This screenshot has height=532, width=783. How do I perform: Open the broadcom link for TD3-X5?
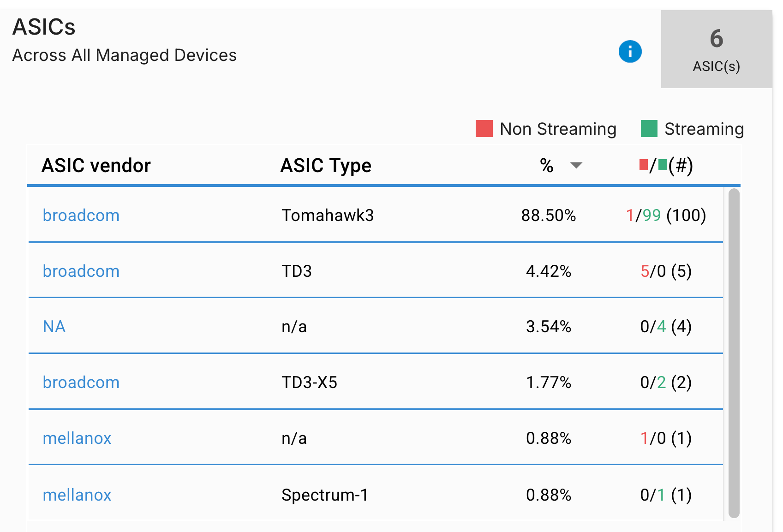click(81, 383)
